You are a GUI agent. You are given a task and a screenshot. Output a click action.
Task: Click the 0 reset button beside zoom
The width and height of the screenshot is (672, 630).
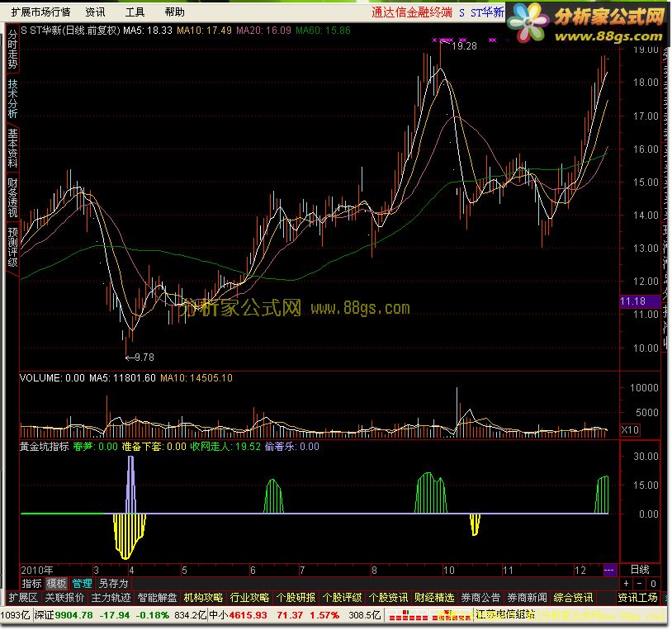coord(653,583)
